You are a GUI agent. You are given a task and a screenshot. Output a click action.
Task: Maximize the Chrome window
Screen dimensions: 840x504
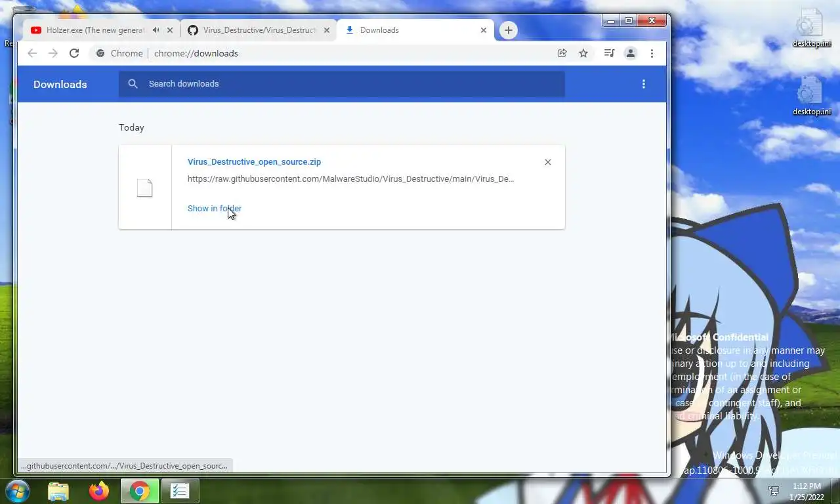click(629, 21)
